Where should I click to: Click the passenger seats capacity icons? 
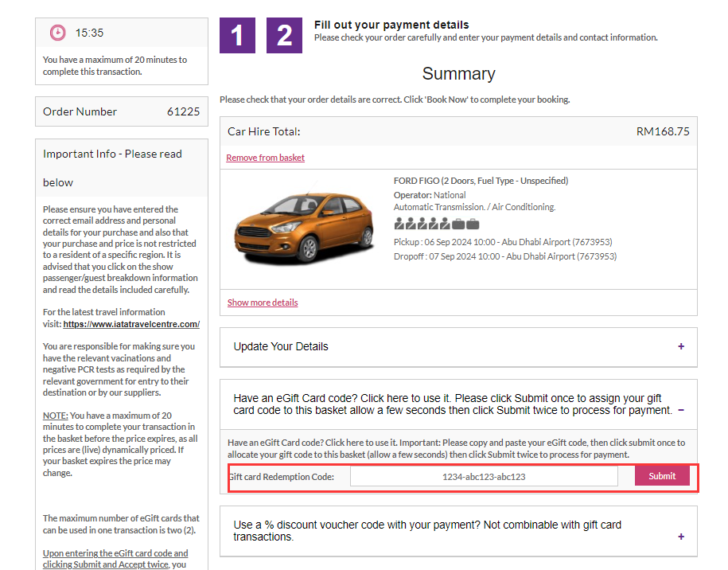(422, 224)
